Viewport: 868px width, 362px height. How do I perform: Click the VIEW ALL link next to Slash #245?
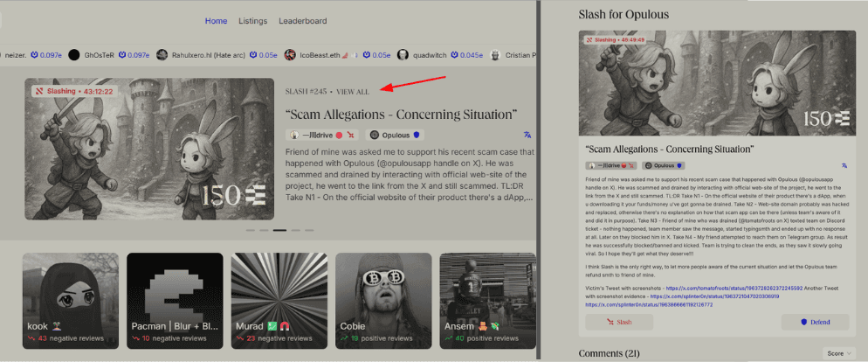pos(353,92)
